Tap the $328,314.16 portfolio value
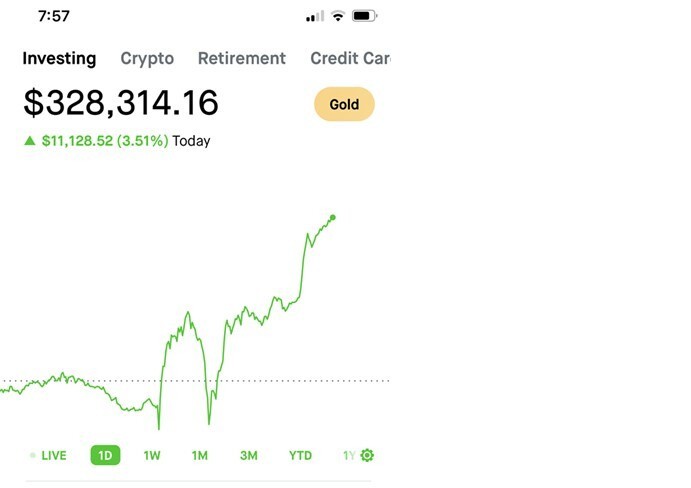Screen dimensions: 691x488 click(121, 103)
